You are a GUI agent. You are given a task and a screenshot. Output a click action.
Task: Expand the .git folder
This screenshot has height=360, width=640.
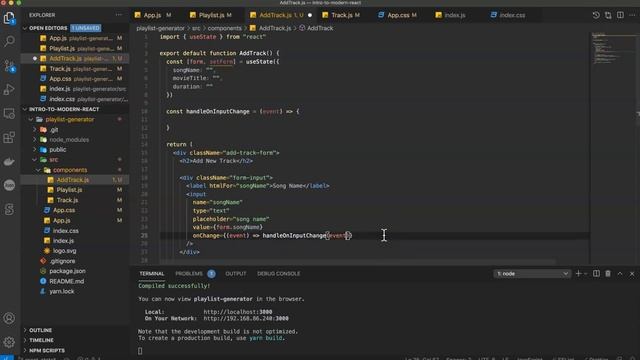click(35, 130)
